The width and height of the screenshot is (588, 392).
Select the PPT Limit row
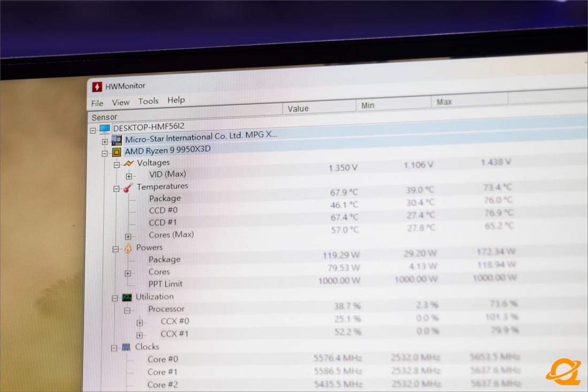coord(165,284)
